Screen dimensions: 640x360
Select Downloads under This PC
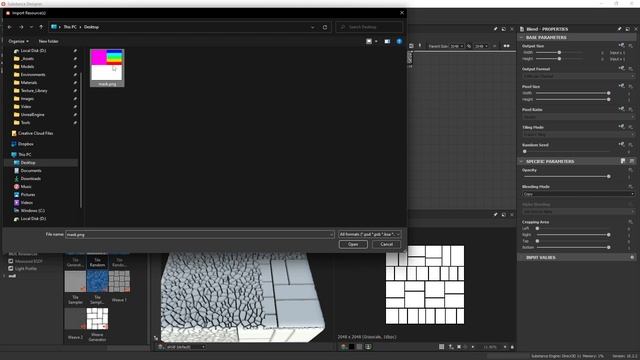click(31, 179)
